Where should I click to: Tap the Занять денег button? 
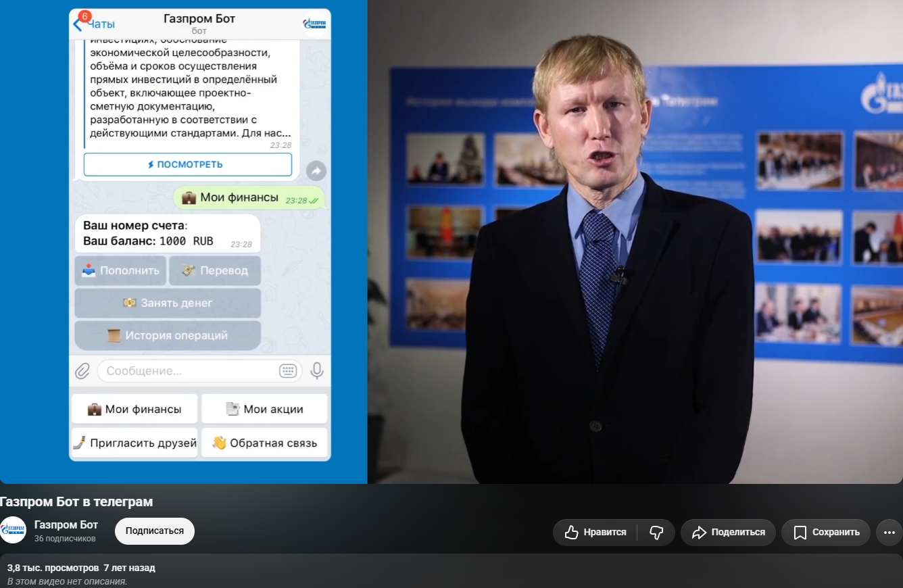(x=168, y=303)
